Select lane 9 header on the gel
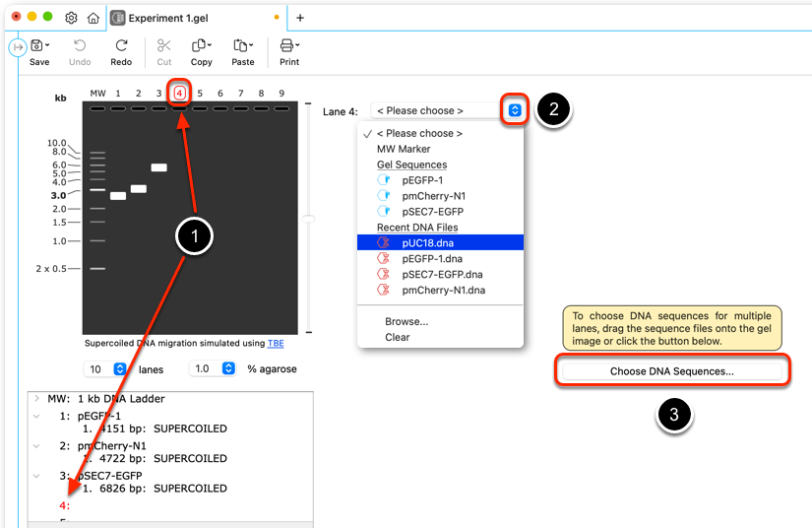This screenshot has height=528, width=812. tap(281, 94)
